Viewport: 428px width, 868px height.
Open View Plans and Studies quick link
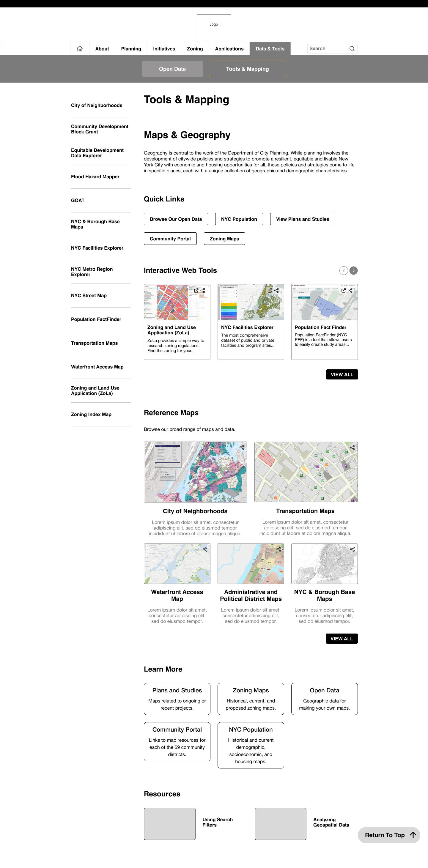click(303, 219)
